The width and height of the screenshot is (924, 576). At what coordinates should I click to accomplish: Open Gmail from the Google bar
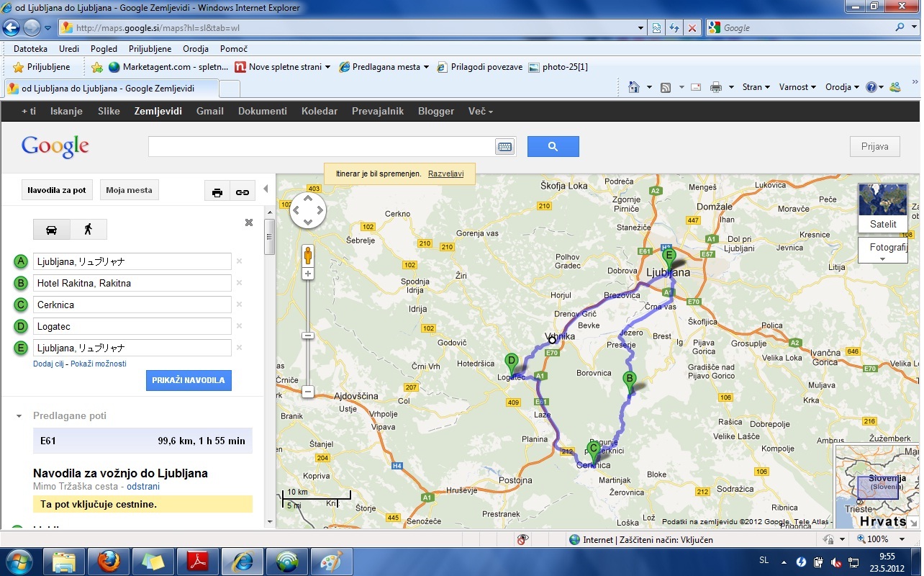pos(210,111)
